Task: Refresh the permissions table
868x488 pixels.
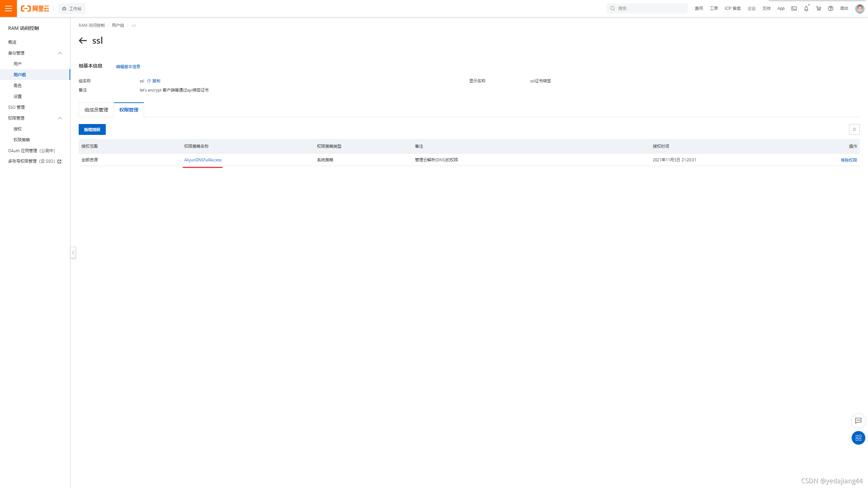Action: point(854,129)
